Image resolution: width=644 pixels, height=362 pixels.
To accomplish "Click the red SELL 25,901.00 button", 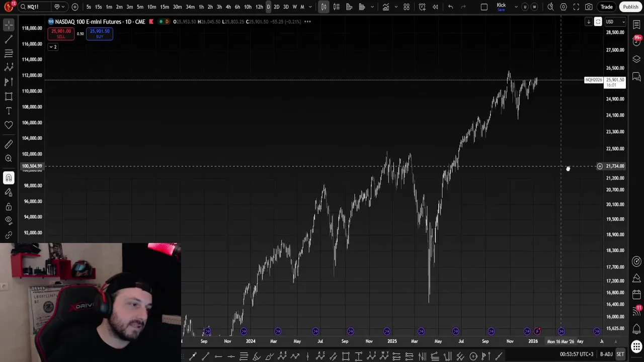I will pyautogui.click(x=61, y=34).
